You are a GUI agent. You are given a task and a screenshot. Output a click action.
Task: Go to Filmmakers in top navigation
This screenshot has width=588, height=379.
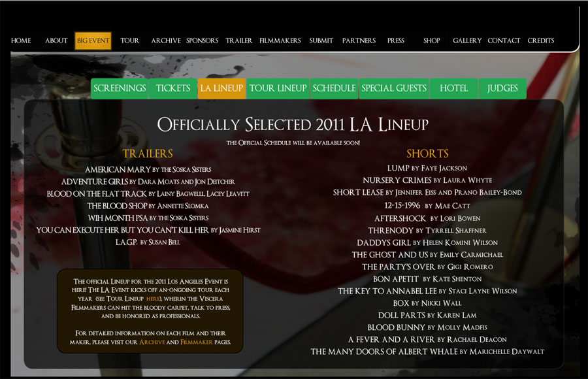point(280,41)
